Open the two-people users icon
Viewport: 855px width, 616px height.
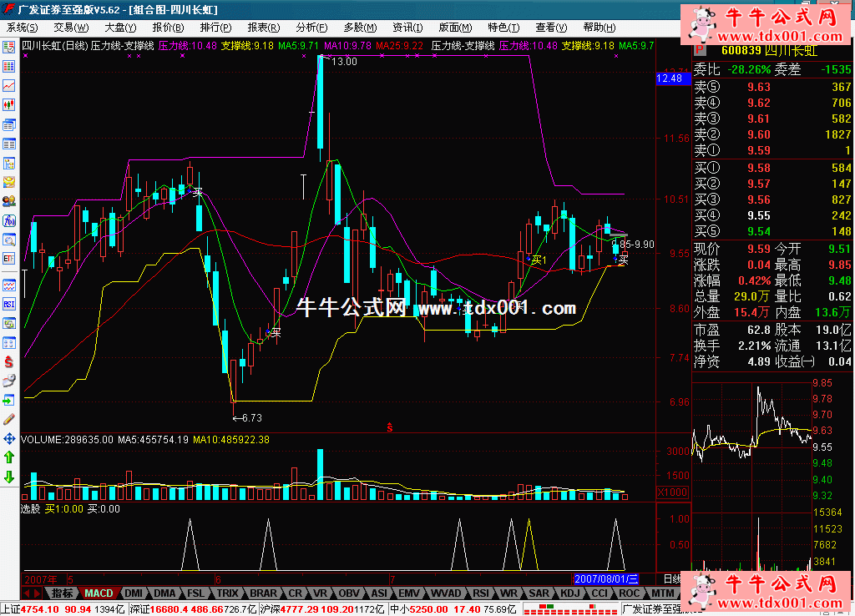point(8,201)
